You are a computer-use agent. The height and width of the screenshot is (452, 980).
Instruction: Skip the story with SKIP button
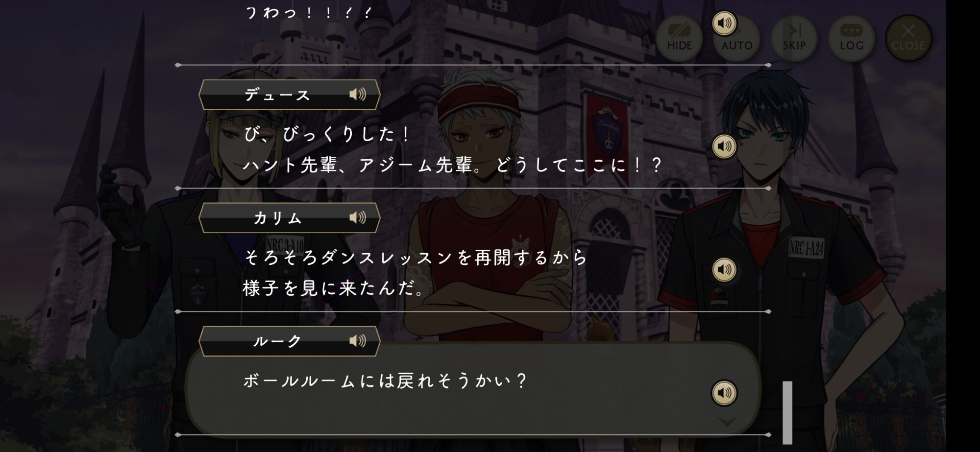(x=794, y=38)
